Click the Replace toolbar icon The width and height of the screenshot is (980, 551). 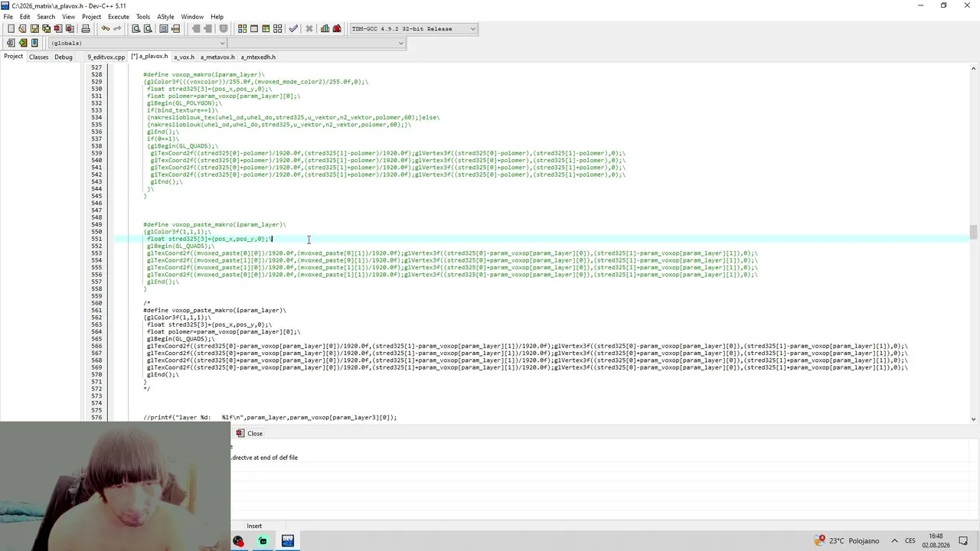pos(148,28)
